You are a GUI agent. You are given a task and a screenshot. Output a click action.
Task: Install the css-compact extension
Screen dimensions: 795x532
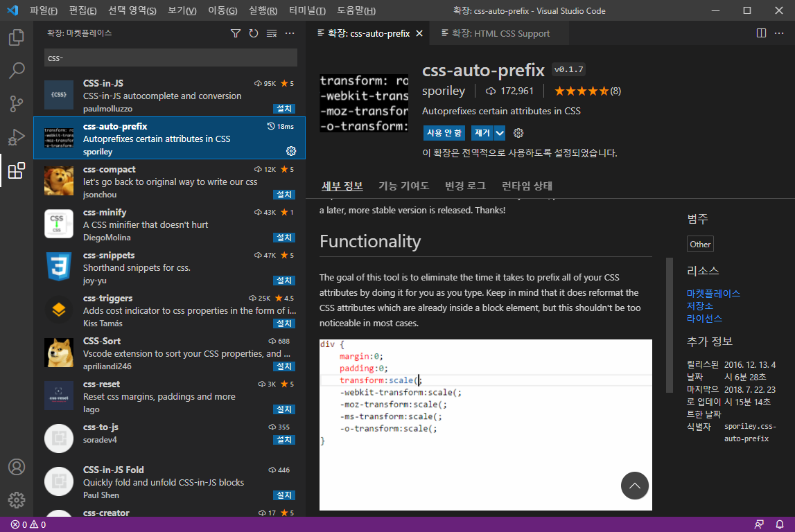[284, 195]
